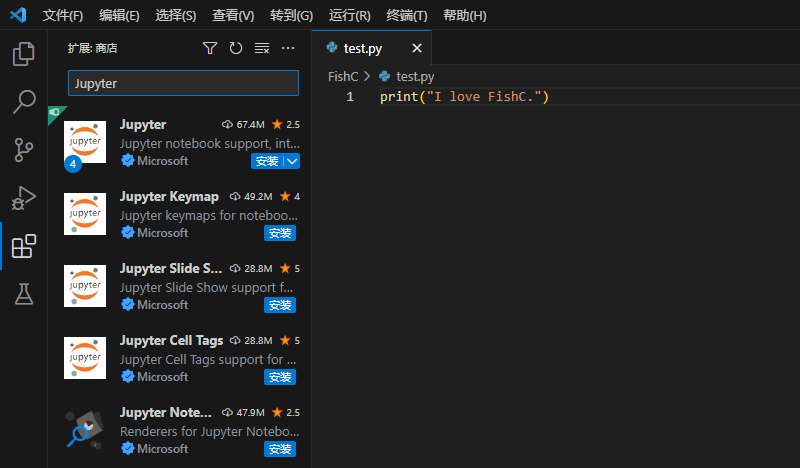
Task: Click FishC folder in breadcrumb
Action: (343, 77)
